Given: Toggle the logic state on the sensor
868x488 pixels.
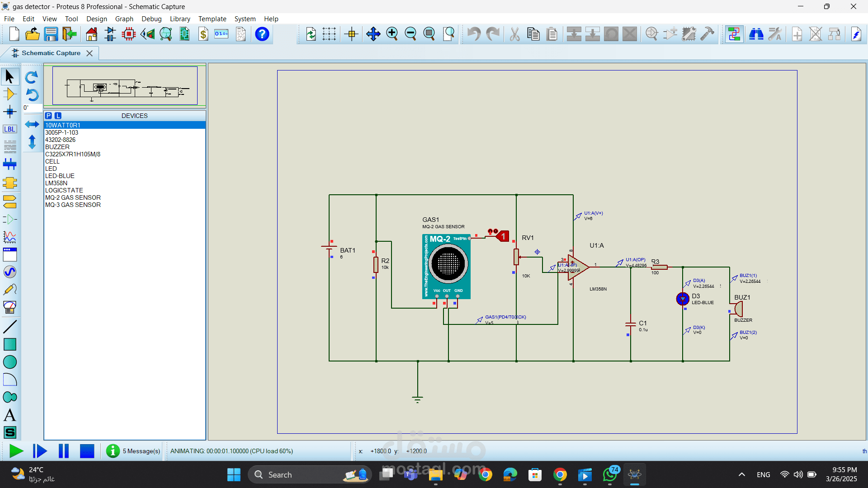Looking at the screenshot, I should (503, 236).
